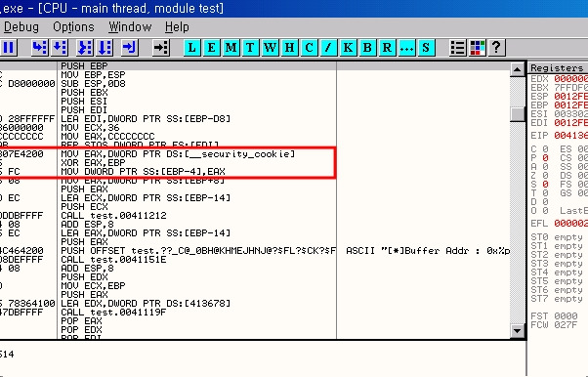588x377 pixels.
Task: Select the CALL test.0041119F instruction
Action: (x=113, y=313)
